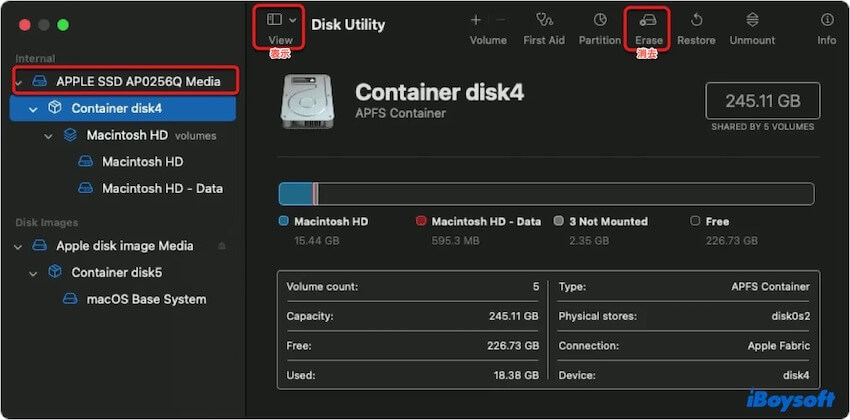Click the remove volume minus icon
This screenshot has width=850, height=420.
[500, 20]
